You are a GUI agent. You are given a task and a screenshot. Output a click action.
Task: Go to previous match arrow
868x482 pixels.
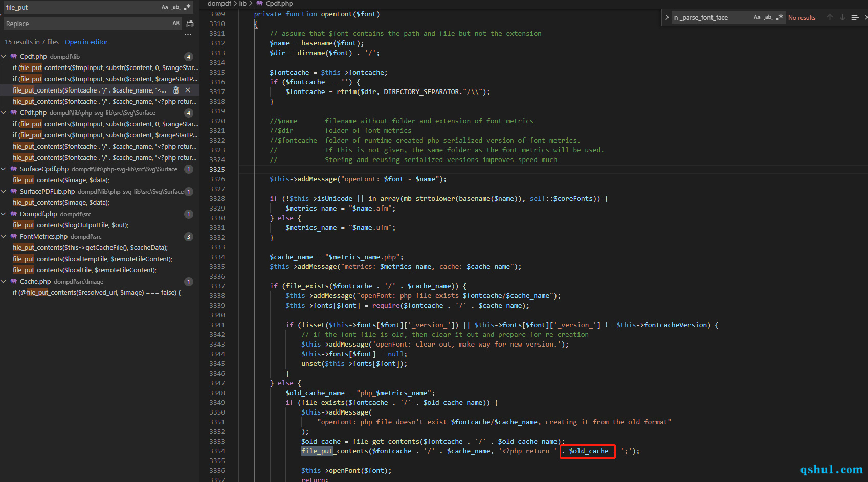pyautogui.click(x=830, y=17)
